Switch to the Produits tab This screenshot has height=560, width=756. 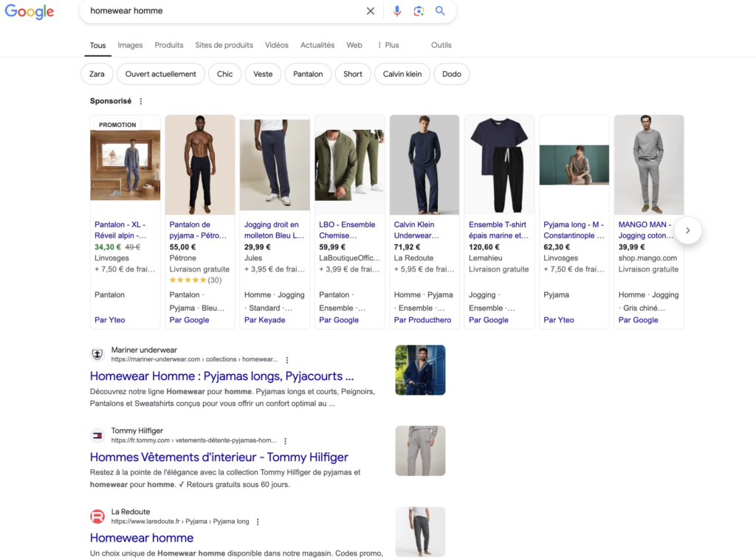click(x=169, y=45)
